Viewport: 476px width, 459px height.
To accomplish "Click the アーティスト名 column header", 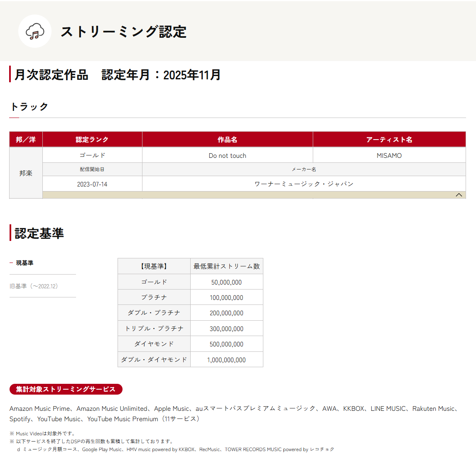I will tap(389, 140).
